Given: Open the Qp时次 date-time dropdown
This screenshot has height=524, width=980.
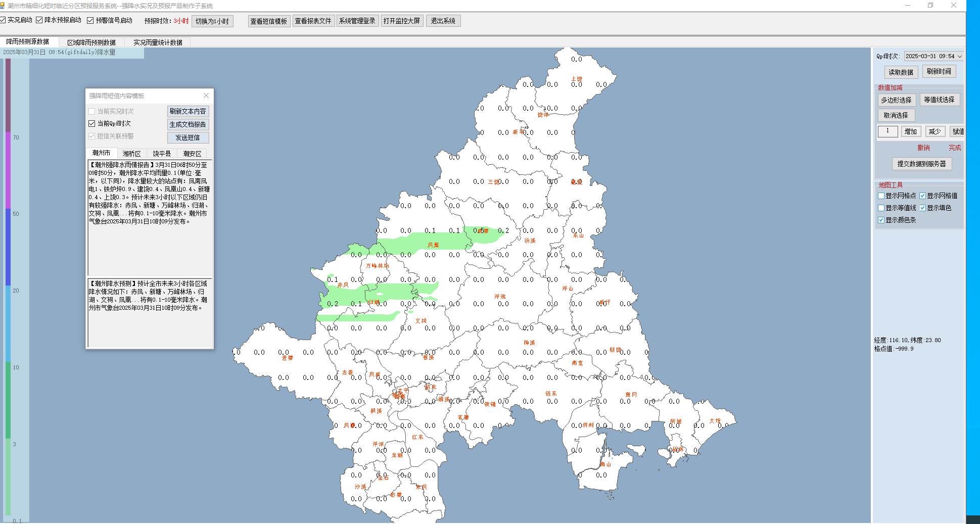Looking at the screenshot, I should point(959,57).
